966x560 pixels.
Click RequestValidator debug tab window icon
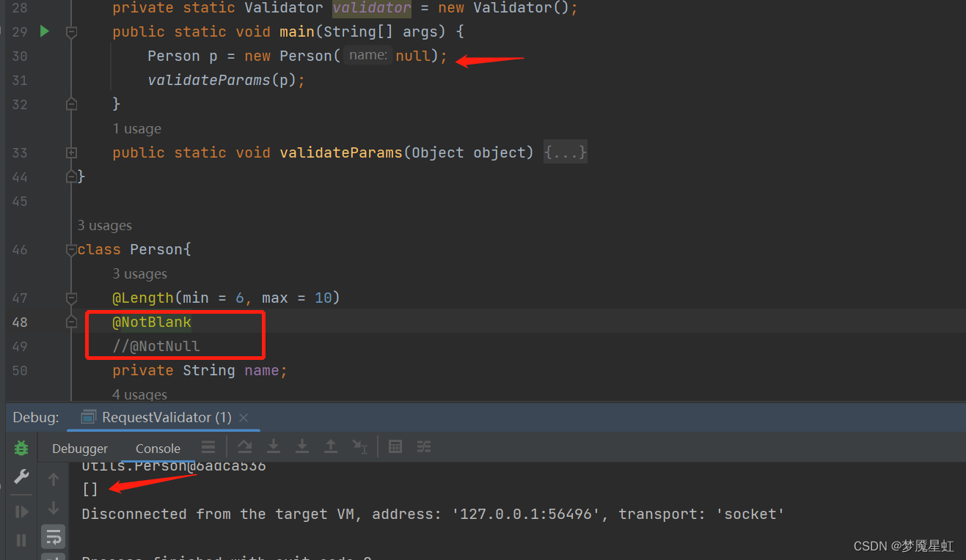[x=88, y=417]
